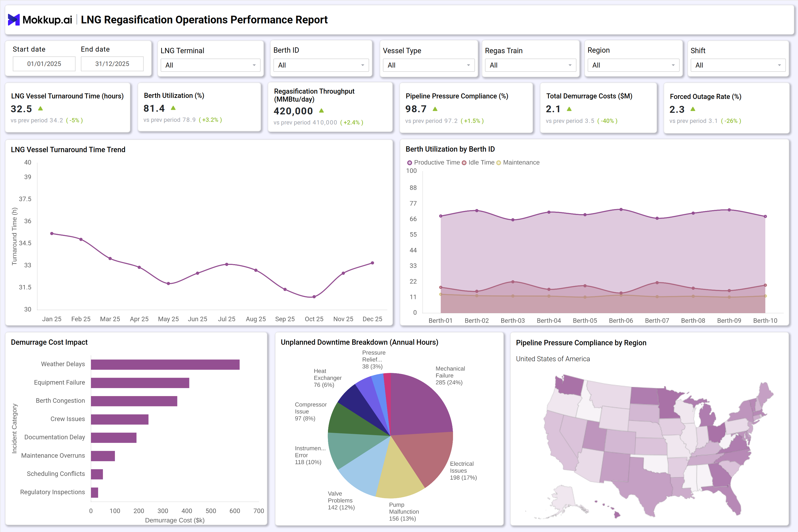The image size is (798, 532).
Task: Click the 'Total Demurrage Costs ($M)' title
Action: click(x=589, y=96)
